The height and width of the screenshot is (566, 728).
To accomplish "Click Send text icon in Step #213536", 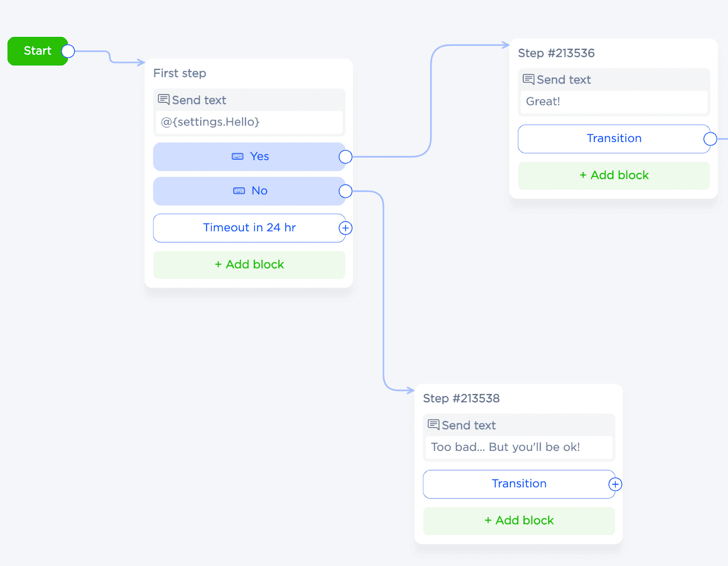I will [528, 80].
